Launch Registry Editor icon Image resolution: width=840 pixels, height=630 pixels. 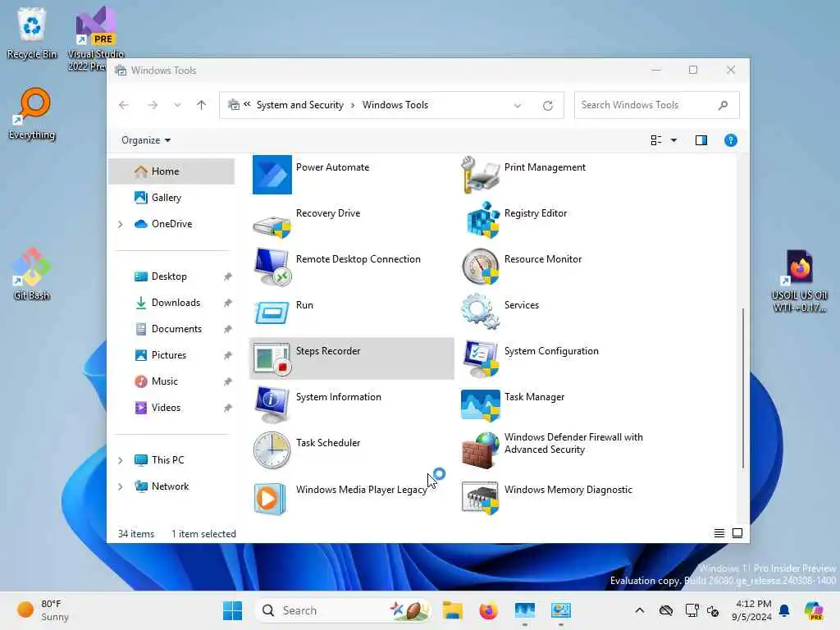pyautogui.click(x=482, y=220)
